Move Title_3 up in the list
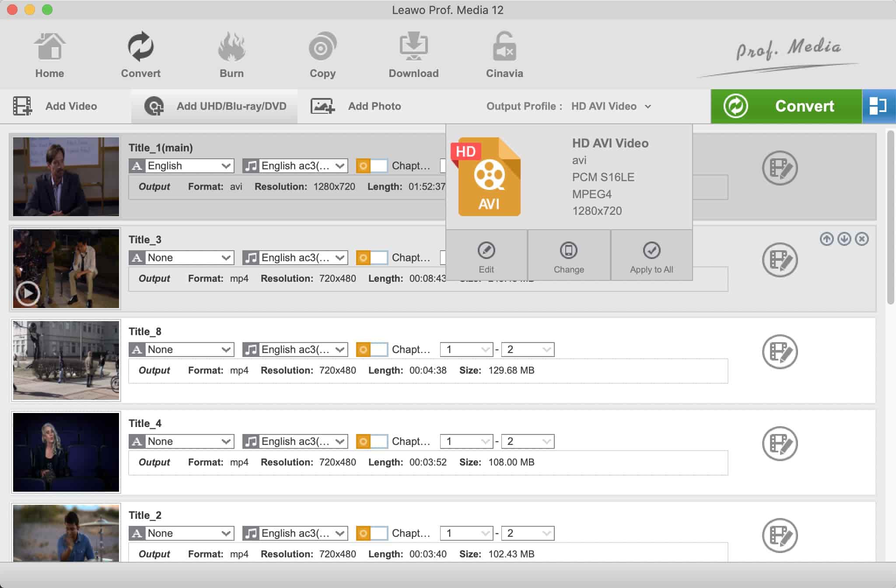 826,239
